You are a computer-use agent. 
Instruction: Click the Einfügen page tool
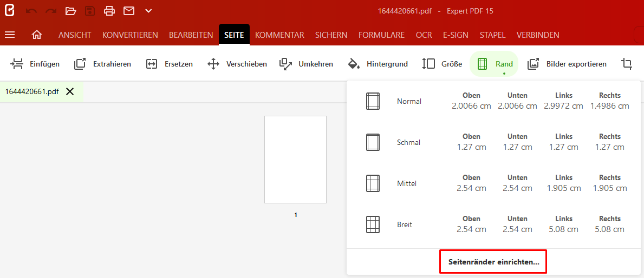[x=35, y=64]
